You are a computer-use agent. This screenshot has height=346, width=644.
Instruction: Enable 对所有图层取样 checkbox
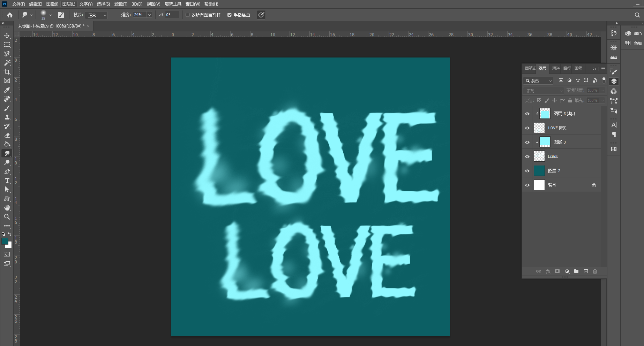point(188,15)
